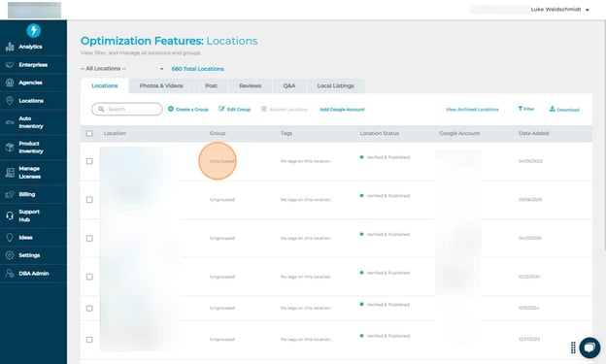The width and height of the screenshot is (606, 364).
Task: Open the chat bubble widget
Action: pos(589,347)
